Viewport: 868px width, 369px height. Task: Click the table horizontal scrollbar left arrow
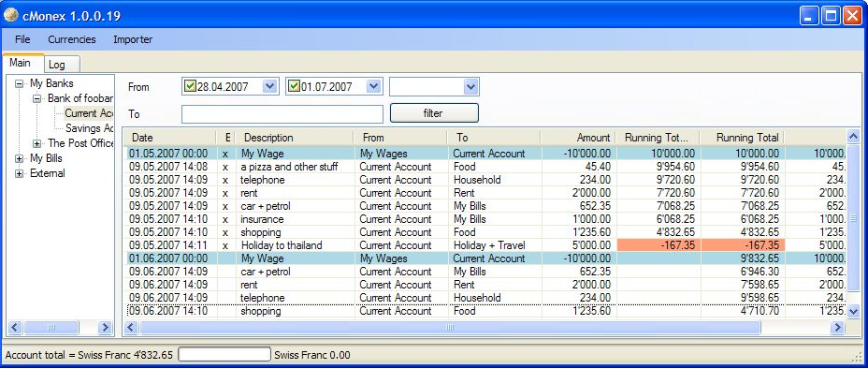coord(131,328)
